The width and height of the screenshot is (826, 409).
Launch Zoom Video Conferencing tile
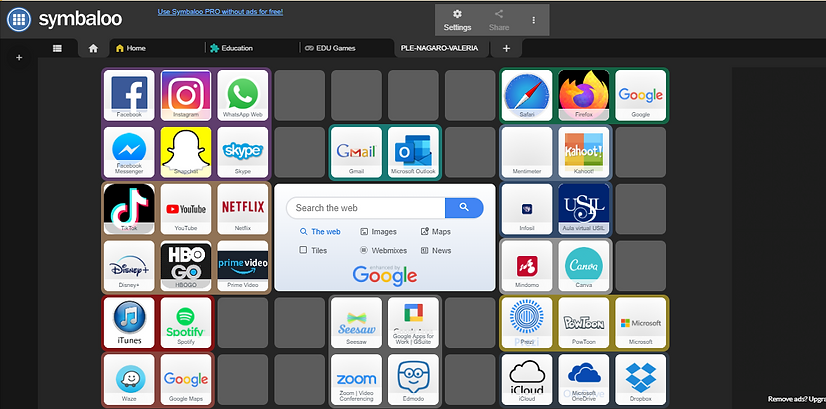tap(357, 379)
